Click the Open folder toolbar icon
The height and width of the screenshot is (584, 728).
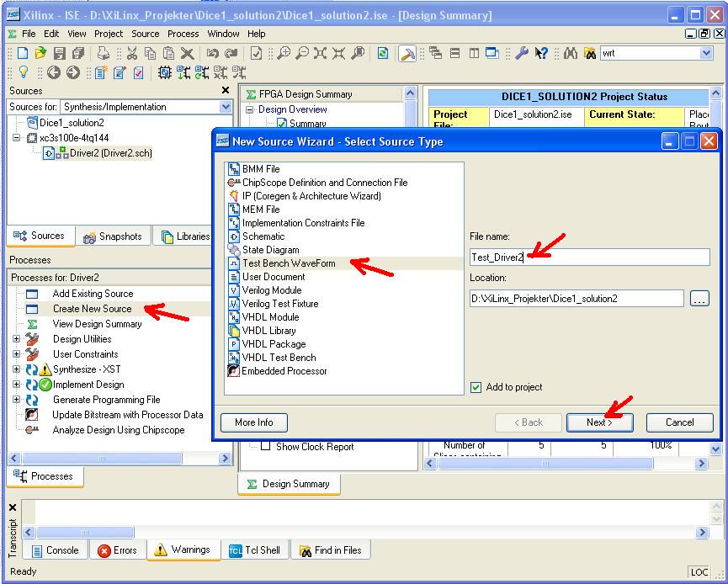(41, 53)
